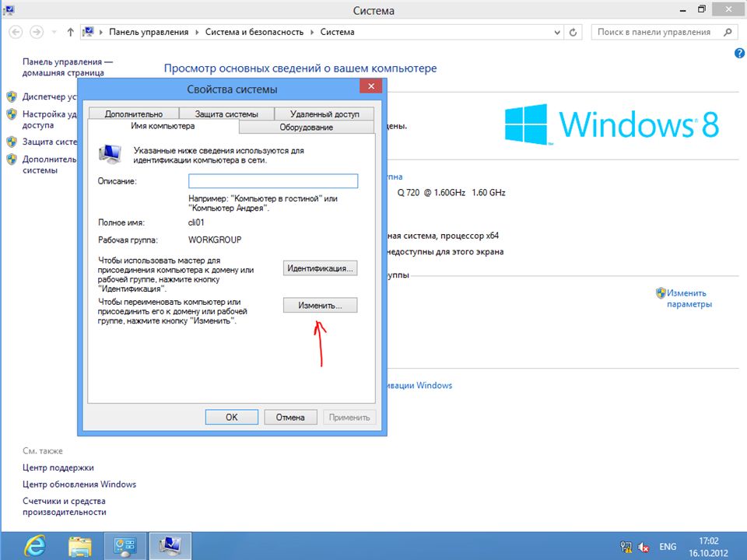The height and width of the screenshot is (560, 747).
Task: Close the Свойства системы dialog
Action: tap(370, 86)
